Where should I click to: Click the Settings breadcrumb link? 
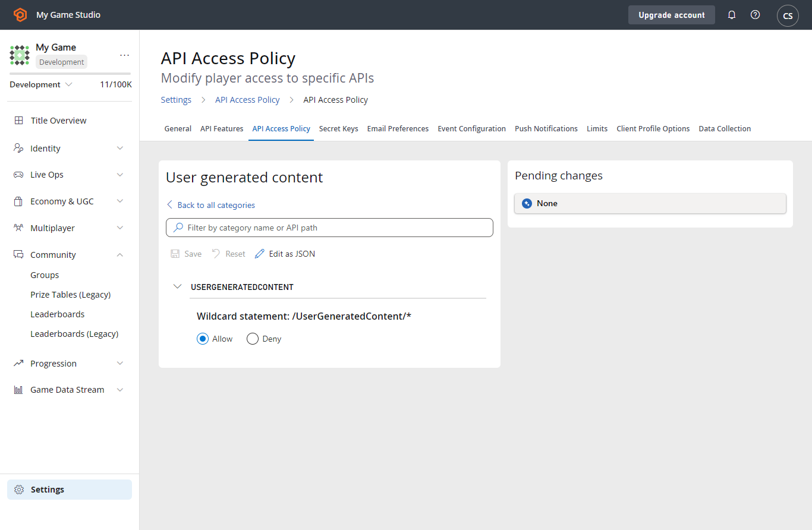pos(176,100)
